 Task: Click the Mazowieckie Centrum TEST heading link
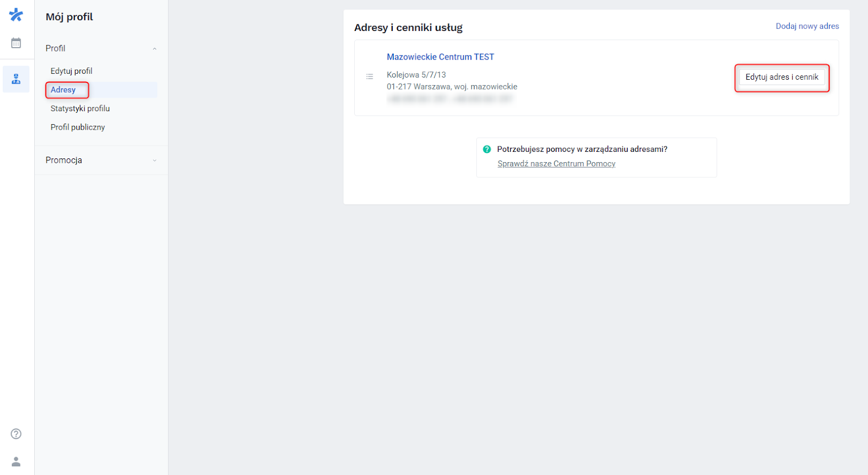tap(440, 56)
